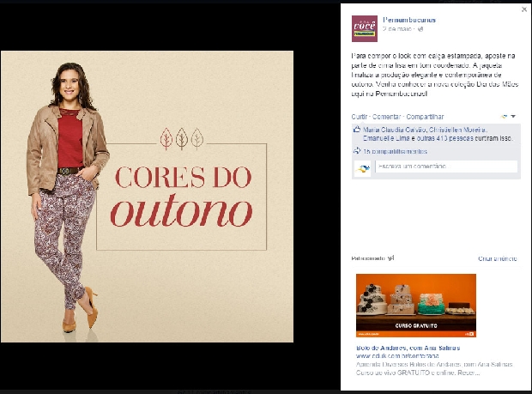Open the Pernambucanas profile picture
Screen dimensions: 532x394
(x=365, y=28)
